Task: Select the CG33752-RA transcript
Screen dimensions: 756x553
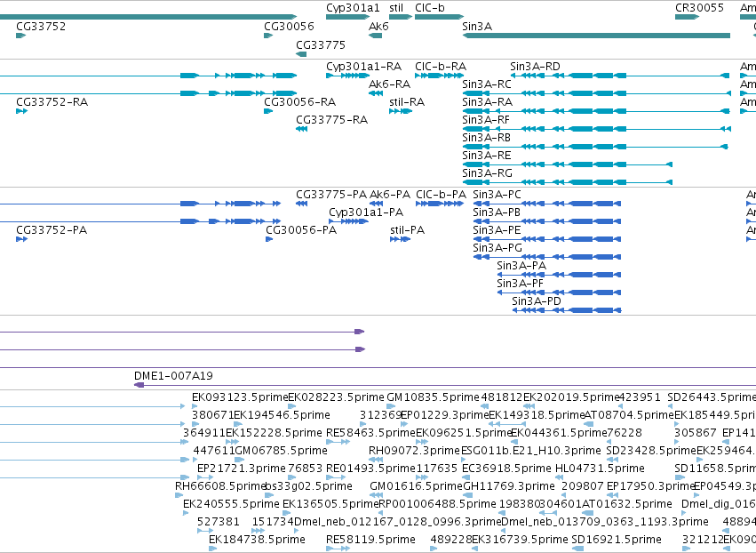Action: 21,111
